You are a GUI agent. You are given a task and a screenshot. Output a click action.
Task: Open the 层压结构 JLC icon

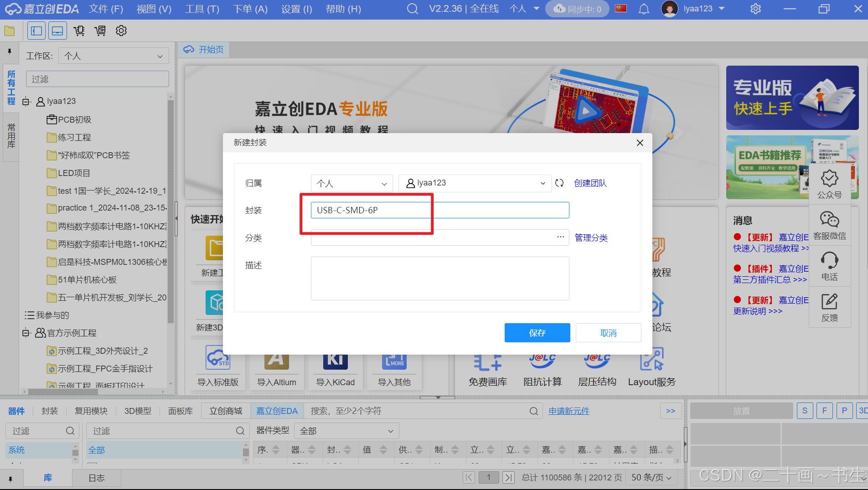(597, 361)
